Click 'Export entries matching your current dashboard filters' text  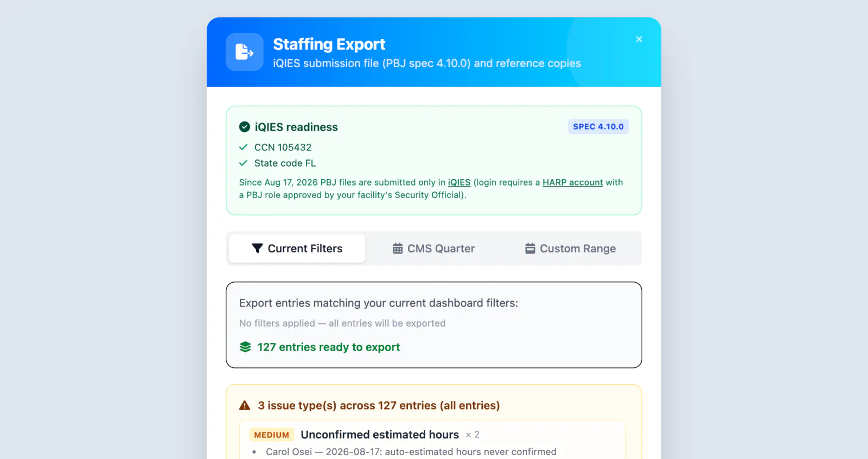379,303
